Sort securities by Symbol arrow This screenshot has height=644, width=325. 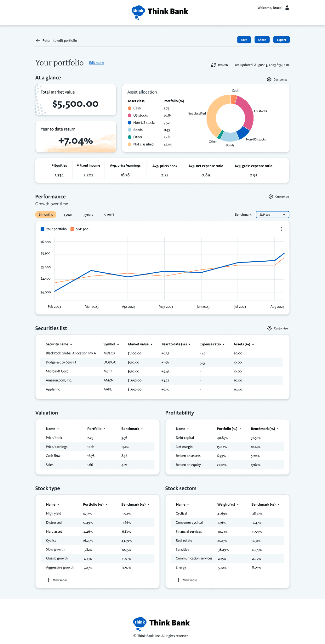coord(118,344)
